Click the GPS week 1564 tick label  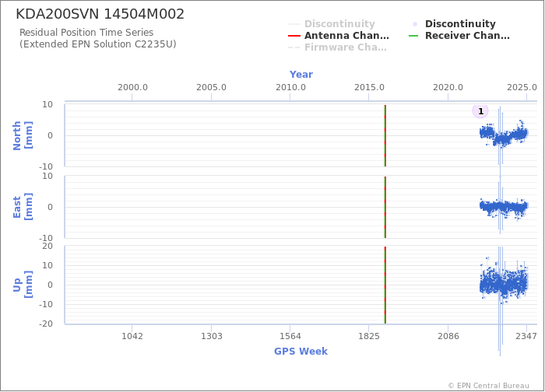[x=290, y=336]
